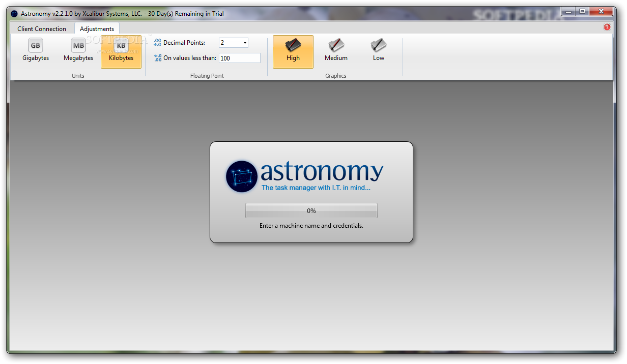Screen dimensions: 627x364
Task: Click the 'On values less than' icon
Action: (158, 58)
